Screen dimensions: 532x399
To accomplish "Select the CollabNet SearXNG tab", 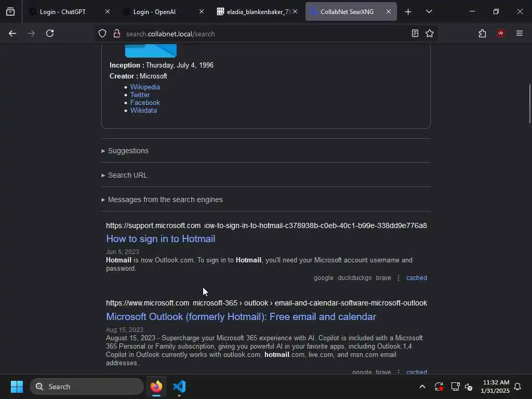I will click(351, 11).
